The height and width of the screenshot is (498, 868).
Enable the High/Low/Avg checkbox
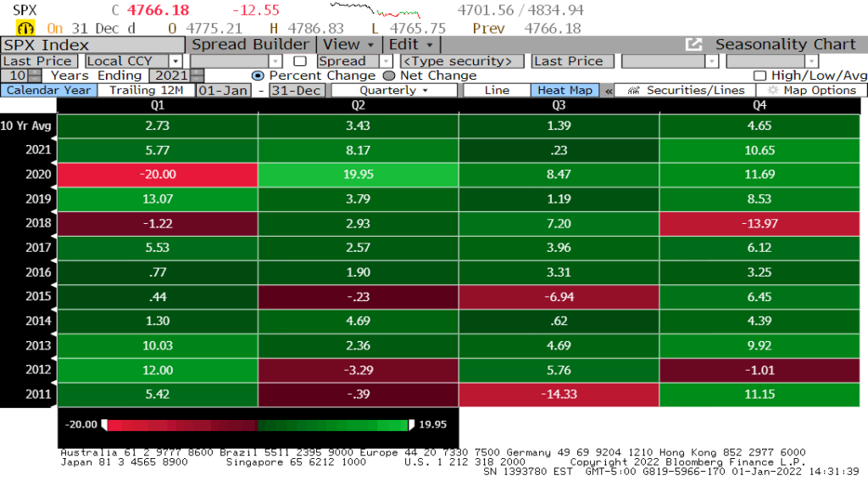[759, 76]
